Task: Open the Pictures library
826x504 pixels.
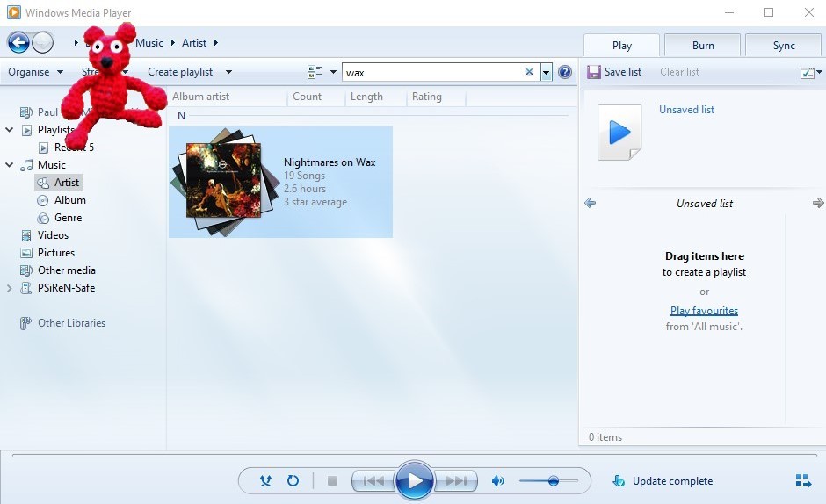Action: [x=56, y=253]
